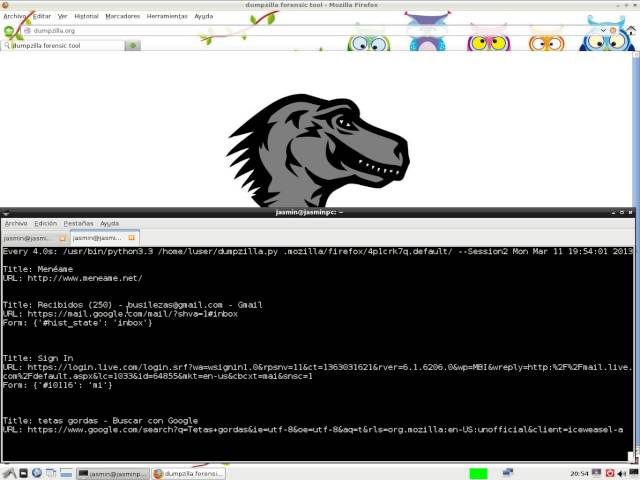Switch to dumpzilla forensic Firefox taskbar button
Image resolution: width=640 pixels, height=480 pixels.
click(188, 474)
